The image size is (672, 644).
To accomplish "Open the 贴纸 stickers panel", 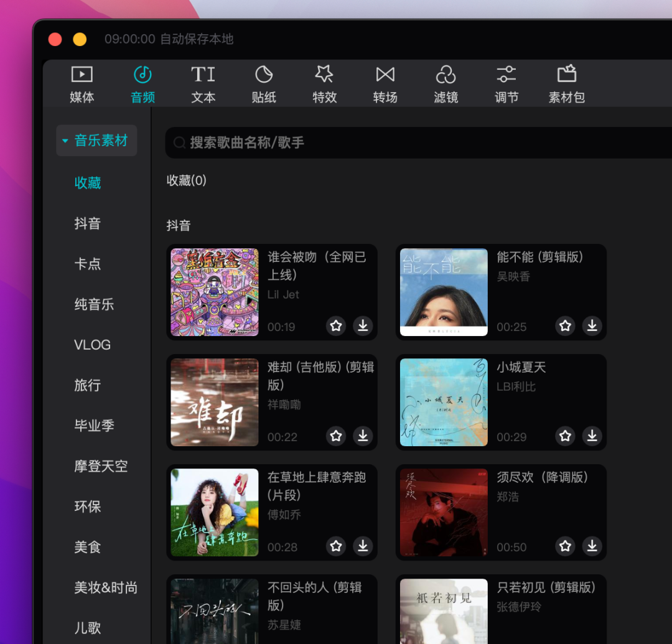I will 264,84.
